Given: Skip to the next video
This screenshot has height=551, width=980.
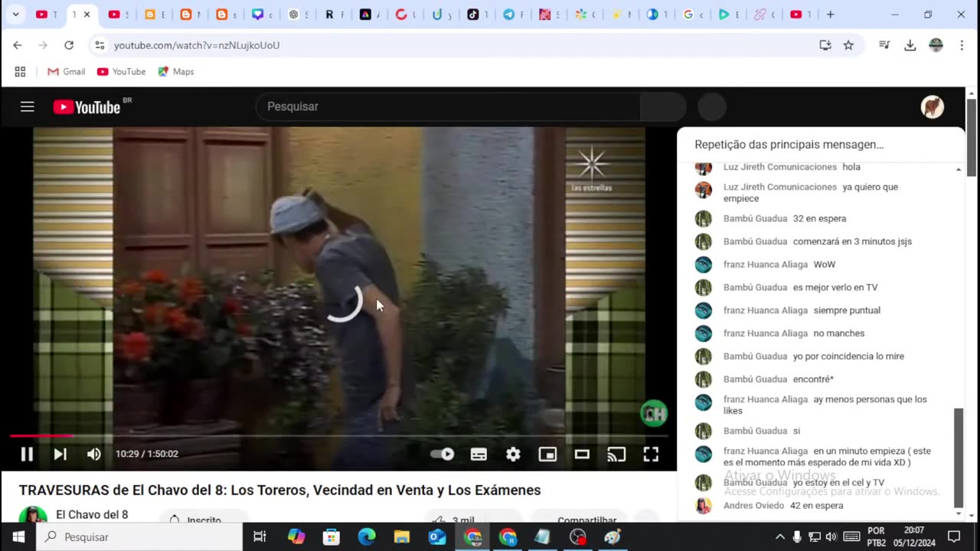Looking at the screenshot, I should pos(60,454).
